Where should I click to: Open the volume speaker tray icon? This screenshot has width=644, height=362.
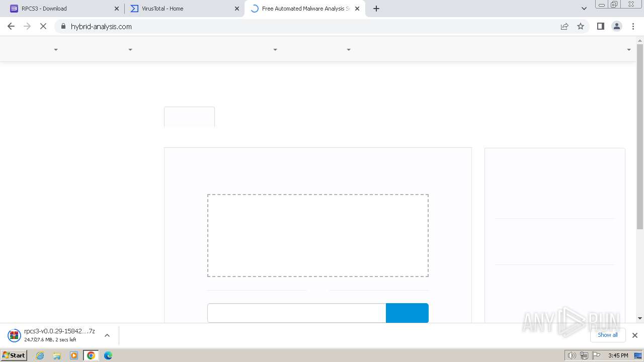coord(572,355)
